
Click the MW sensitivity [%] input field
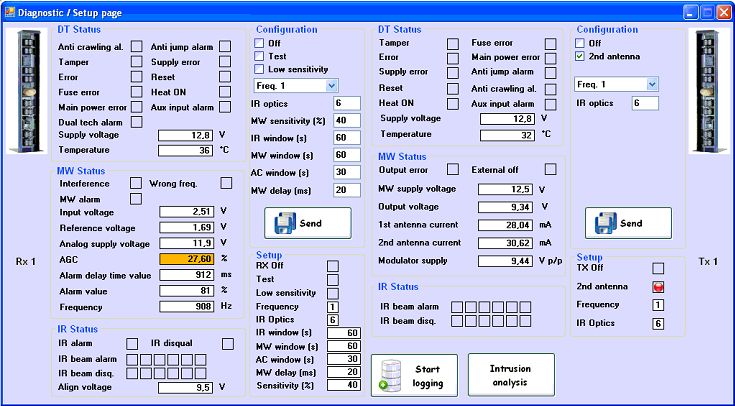(346, 120)
